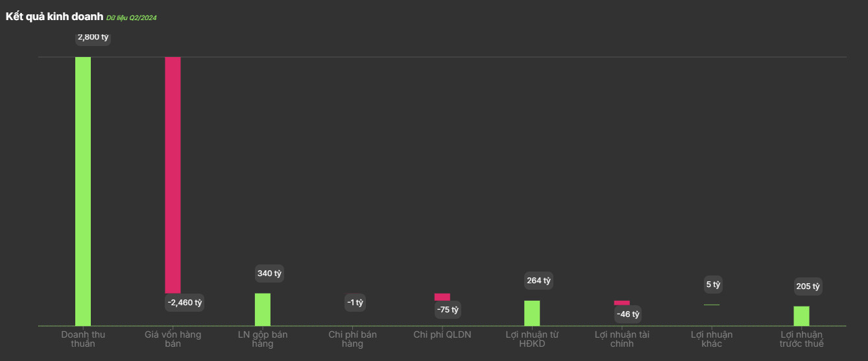Screen dimensions: 868x361
Task: Click the red Chi phí QLDN bar
Action: coord(442,297)
